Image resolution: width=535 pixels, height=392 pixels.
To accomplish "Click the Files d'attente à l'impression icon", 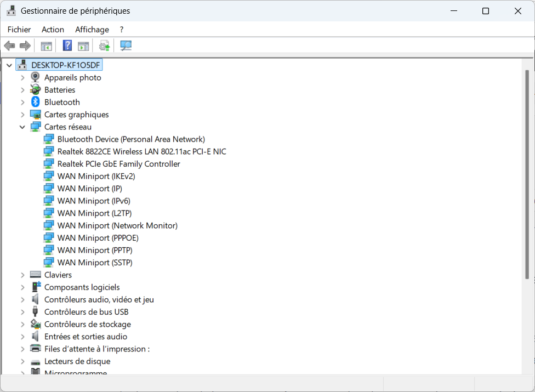I will pos(36,348).
